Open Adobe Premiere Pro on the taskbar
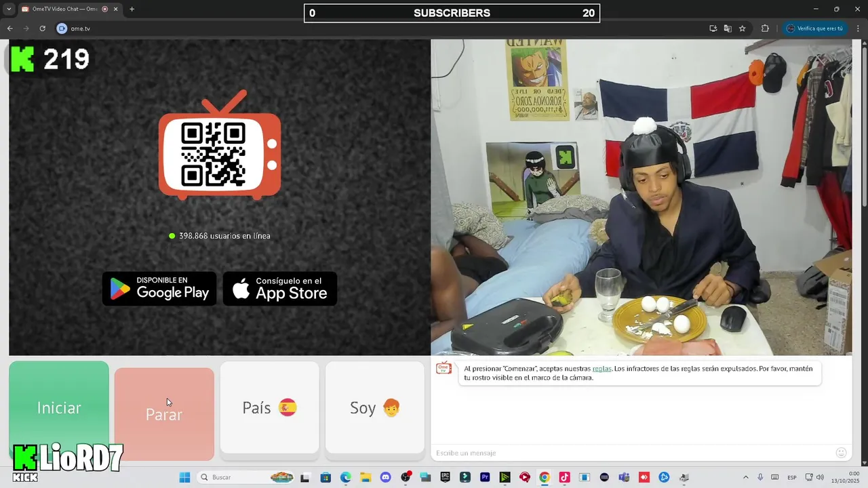The height and width of the screenshot is (488, 868). [x=485, y=477]
